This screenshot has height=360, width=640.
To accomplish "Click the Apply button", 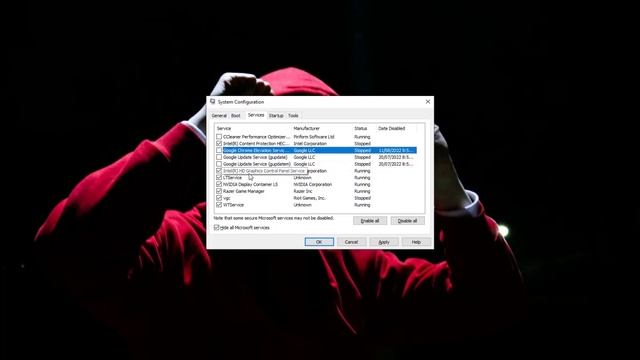I will pos(384,242).
